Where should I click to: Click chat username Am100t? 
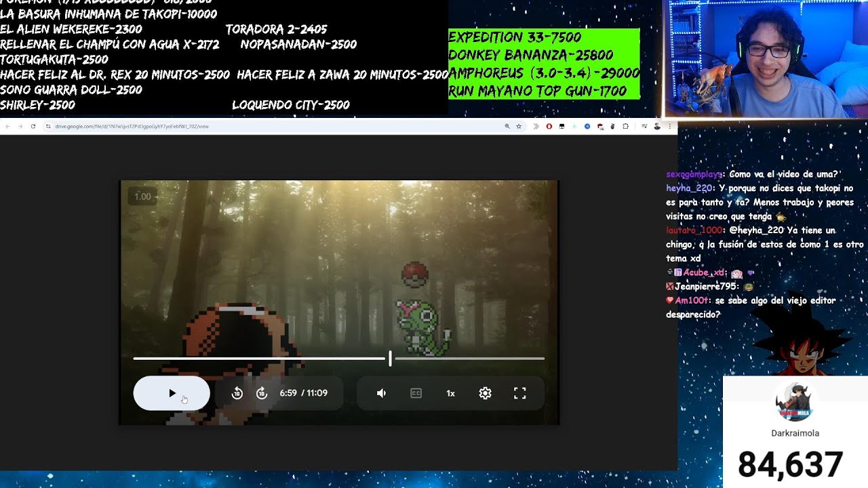pyautogui.click(x=690, y=300)
